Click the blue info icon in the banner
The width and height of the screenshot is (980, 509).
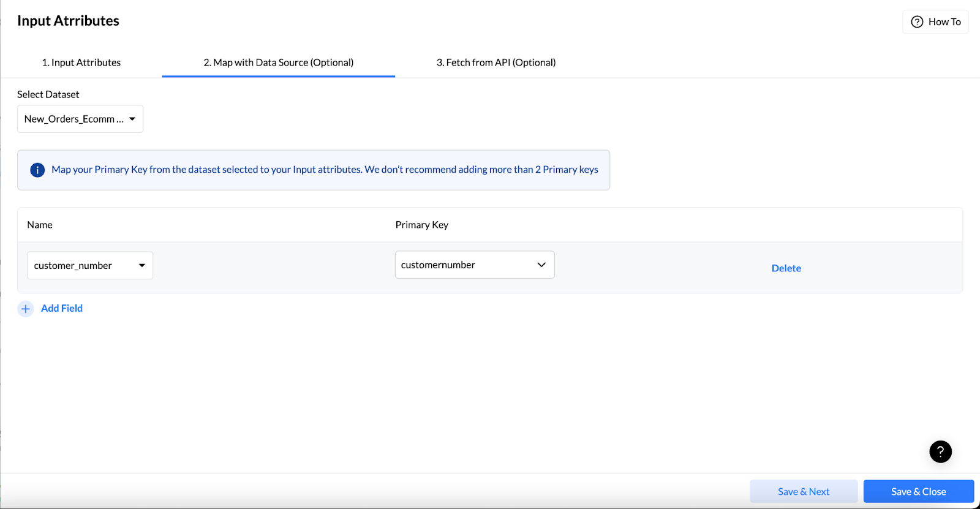pyautogui.click(x=37, y=170)
